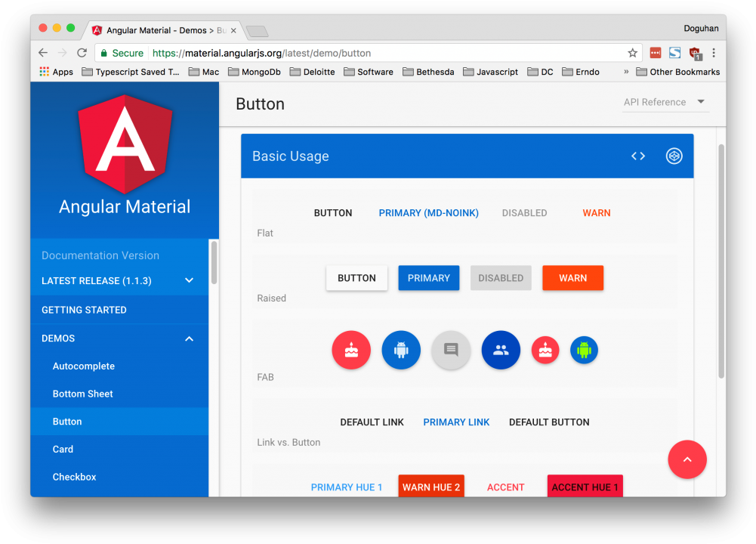Go back with browser back arrow
The width and height of the screenshot is (756, 544).
pyautogui.click(x=43, y=53)
